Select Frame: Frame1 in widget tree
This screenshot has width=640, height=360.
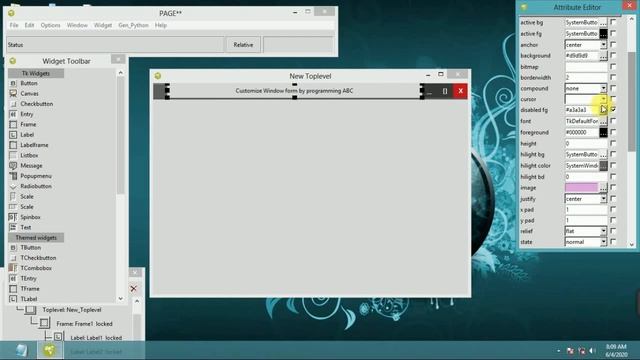coord(84,324)
